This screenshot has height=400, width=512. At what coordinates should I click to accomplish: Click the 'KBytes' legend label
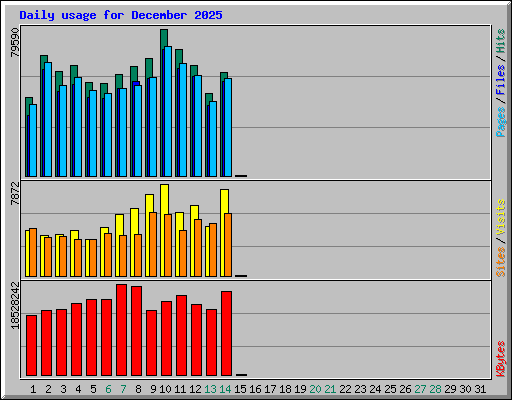501,359
